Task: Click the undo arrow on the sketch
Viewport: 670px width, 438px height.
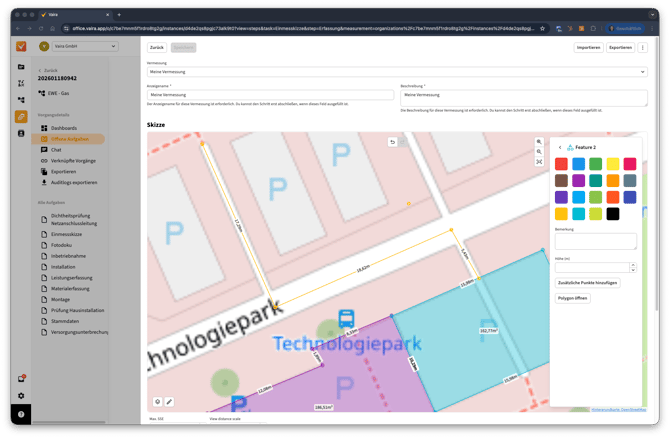Action: pos(393,142)
